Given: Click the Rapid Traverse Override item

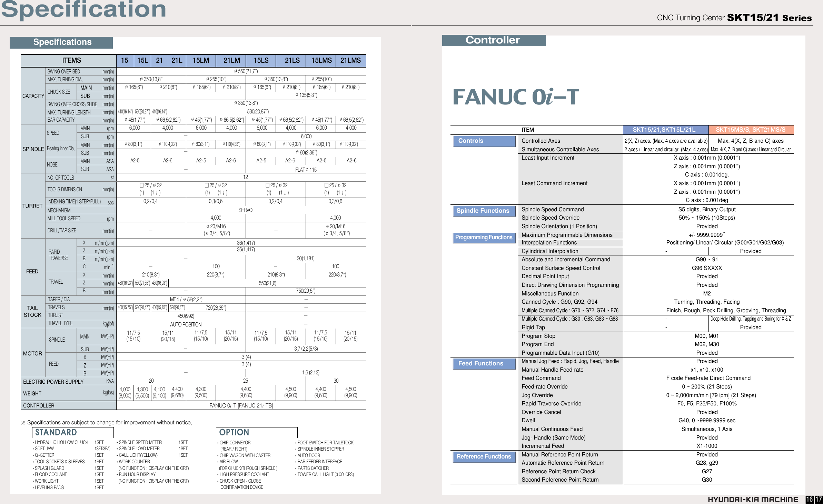Looking at the screenshot, I should pos(551,403).
